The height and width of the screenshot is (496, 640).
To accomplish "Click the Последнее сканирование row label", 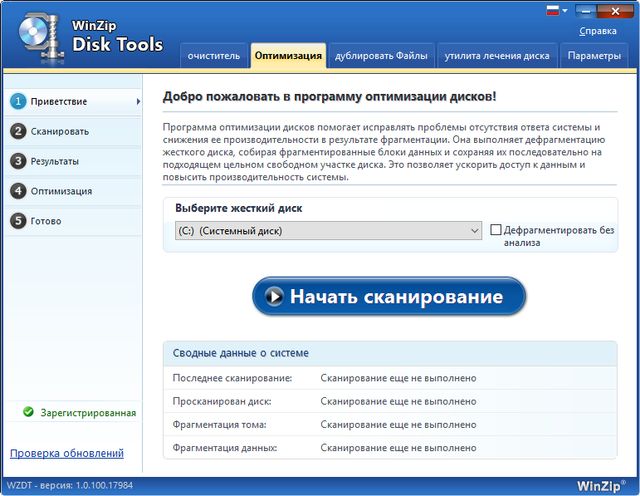I will pyautogui.click(x=232, y=378).
